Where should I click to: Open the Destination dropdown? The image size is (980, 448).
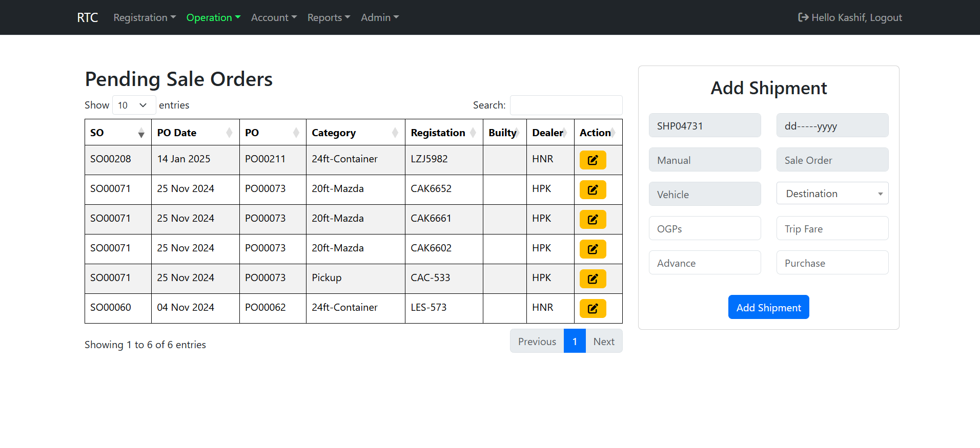(x=832, y=194)
